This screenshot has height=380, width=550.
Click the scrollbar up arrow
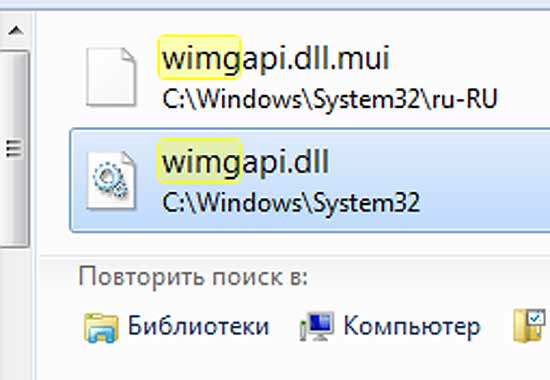point(15,31)
